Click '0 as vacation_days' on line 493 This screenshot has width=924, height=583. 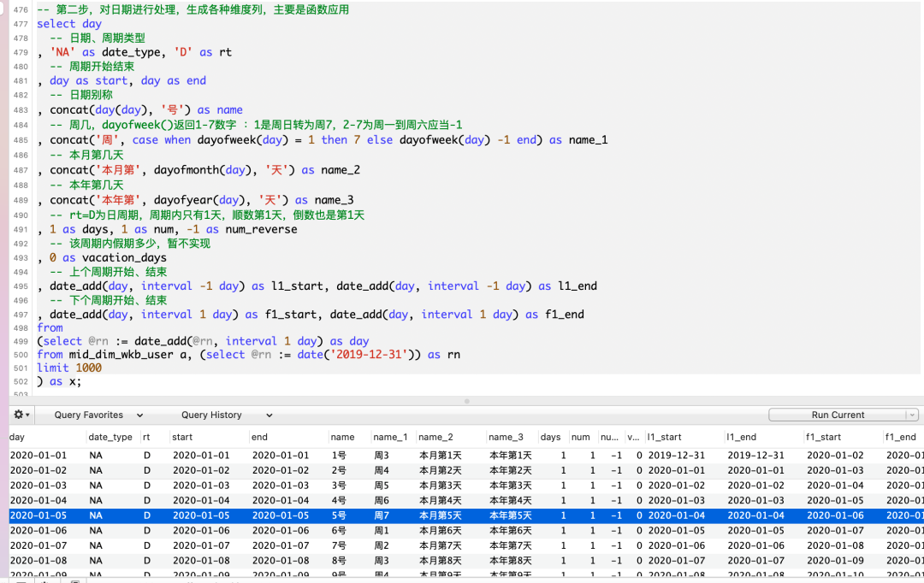108,257
